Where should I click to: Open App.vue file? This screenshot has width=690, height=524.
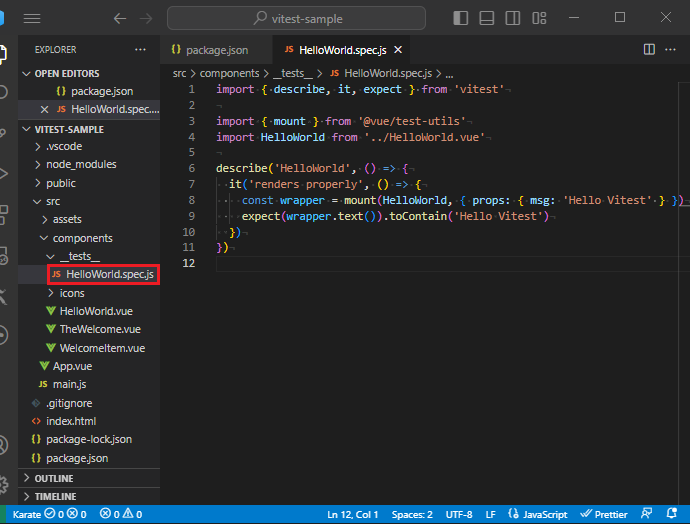tap(89, 366)
